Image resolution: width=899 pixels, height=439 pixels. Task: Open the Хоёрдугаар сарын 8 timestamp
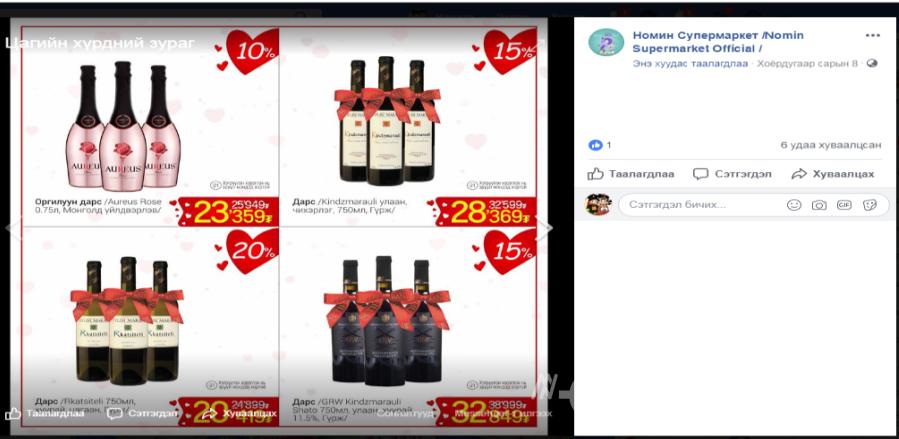point(807,64)
